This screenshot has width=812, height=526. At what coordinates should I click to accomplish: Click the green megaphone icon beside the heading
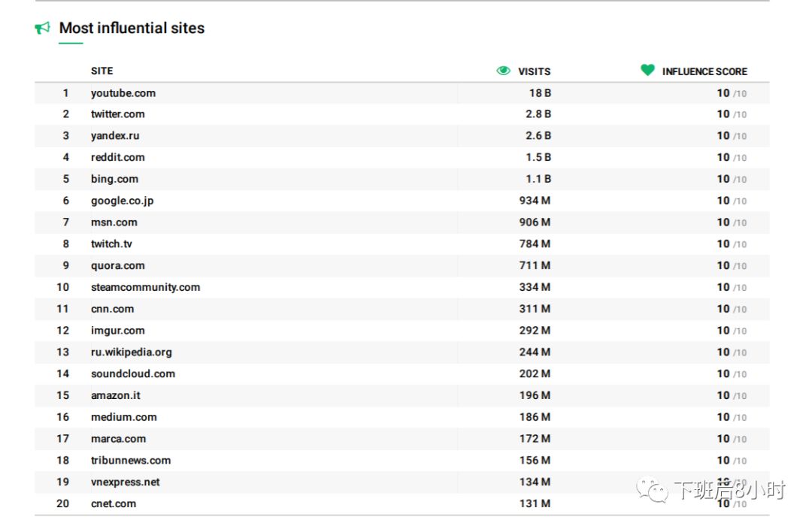(x=42, y=28)
